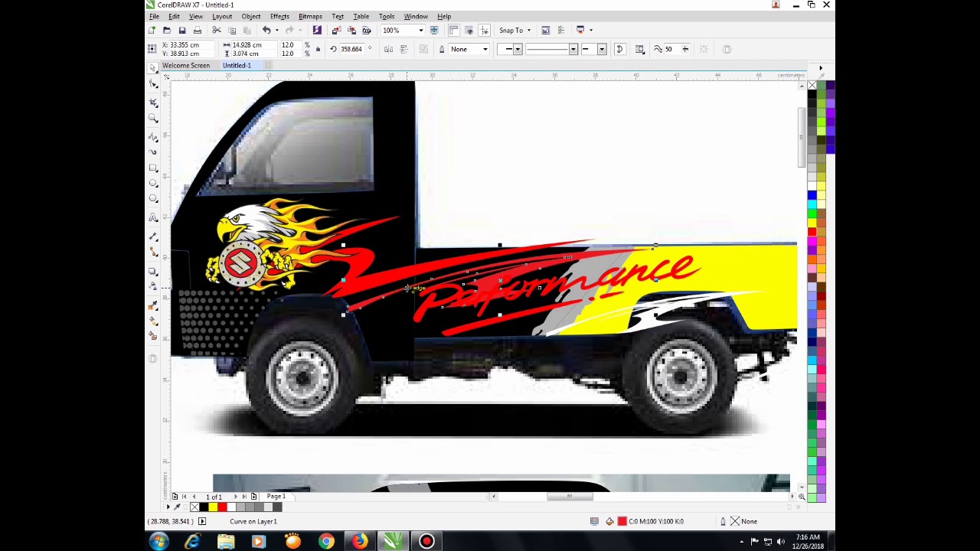Select the Page 1 tab

click(x=276, y=497)
